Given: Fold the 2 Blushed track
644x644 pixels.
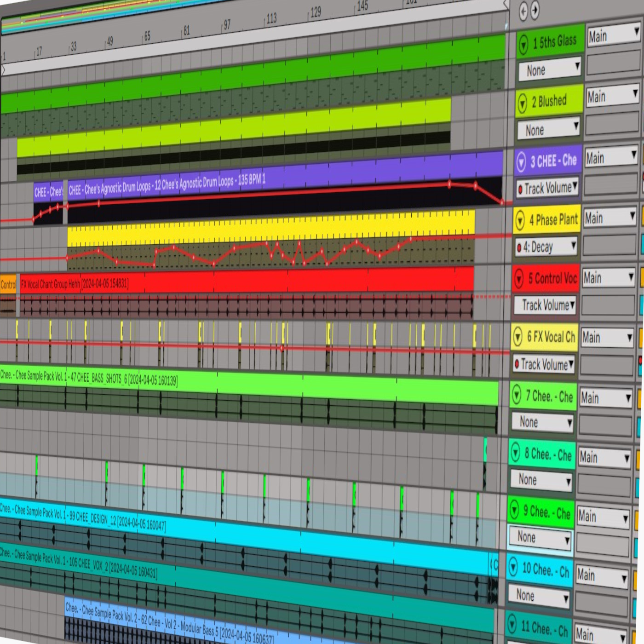Looking at the screenshot, I should [x=522, y=103].
